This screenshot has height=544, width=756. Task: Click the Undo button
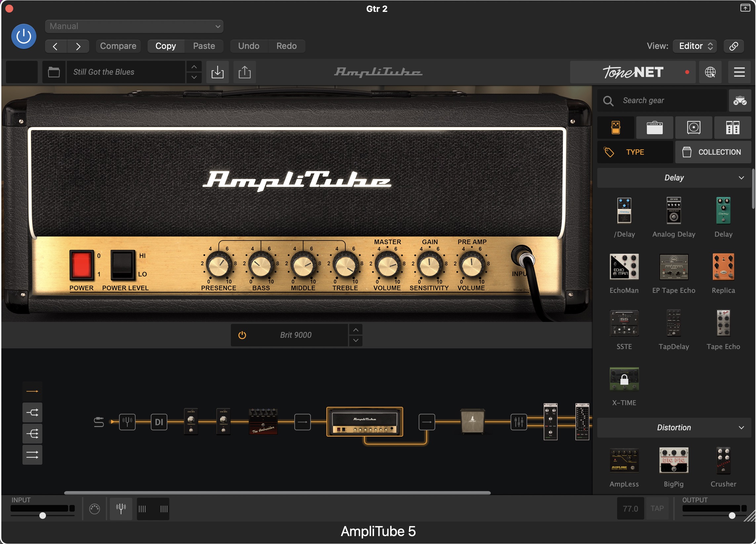(249, 46)
